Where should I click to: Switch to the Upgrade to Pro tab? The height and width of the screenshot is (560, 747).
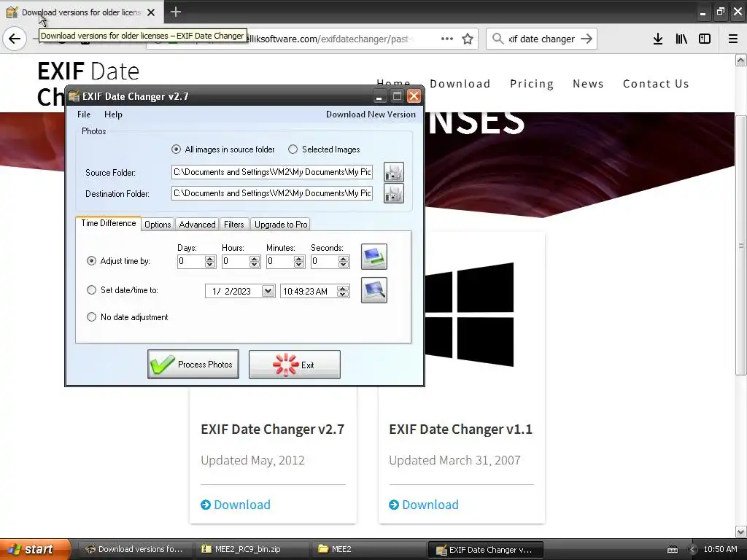click(x=281, y=225)
